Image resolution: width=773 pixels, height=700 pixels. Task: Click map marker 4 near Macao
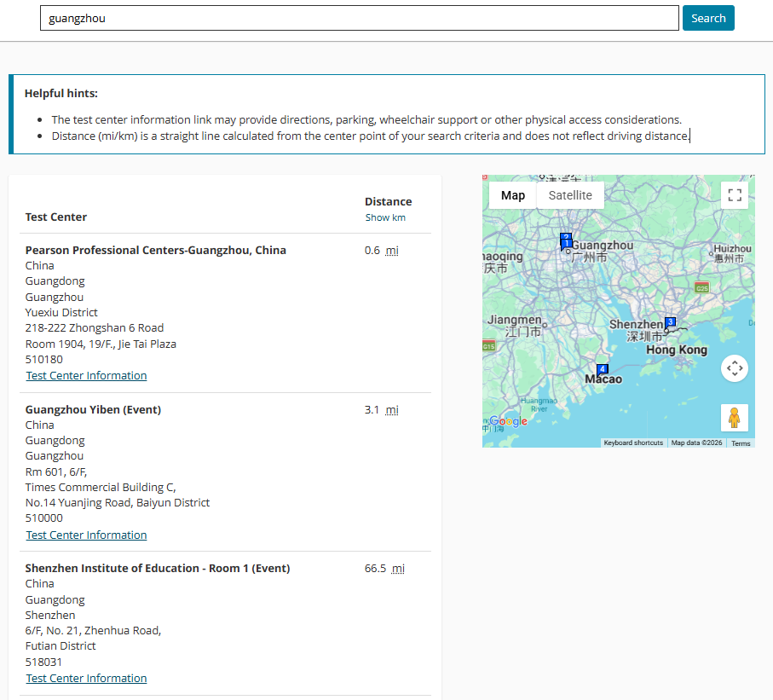point(602,369)
